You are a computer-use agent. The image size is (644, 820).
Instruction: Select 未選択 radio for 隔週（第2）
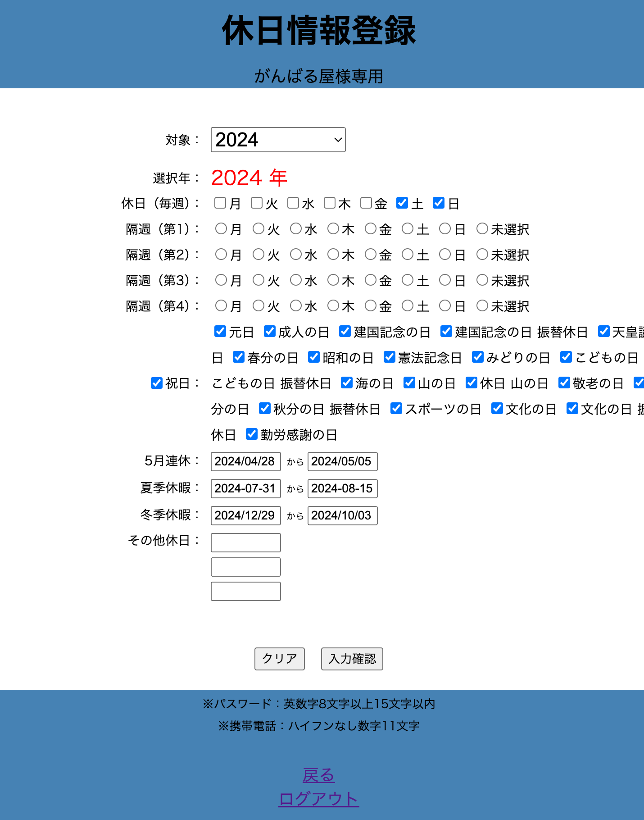[482, 255]
